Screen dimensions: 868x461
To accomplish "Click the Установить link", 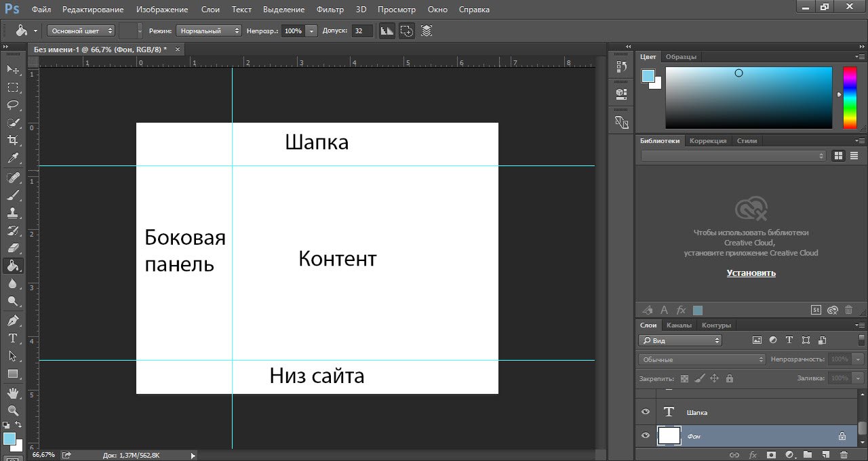I will tap(751, 273).
